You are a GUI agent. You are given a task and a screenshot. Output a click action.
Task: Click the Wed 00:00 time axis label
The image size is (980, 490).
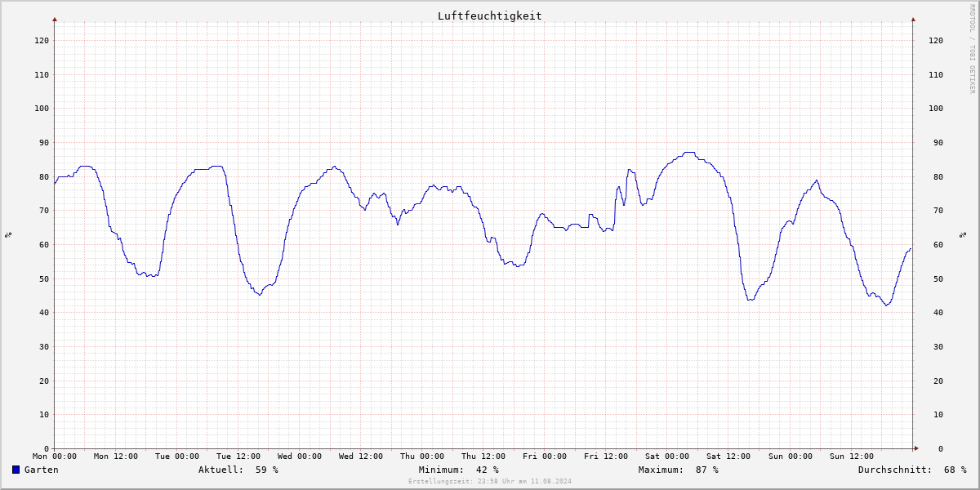pos(300,457)
